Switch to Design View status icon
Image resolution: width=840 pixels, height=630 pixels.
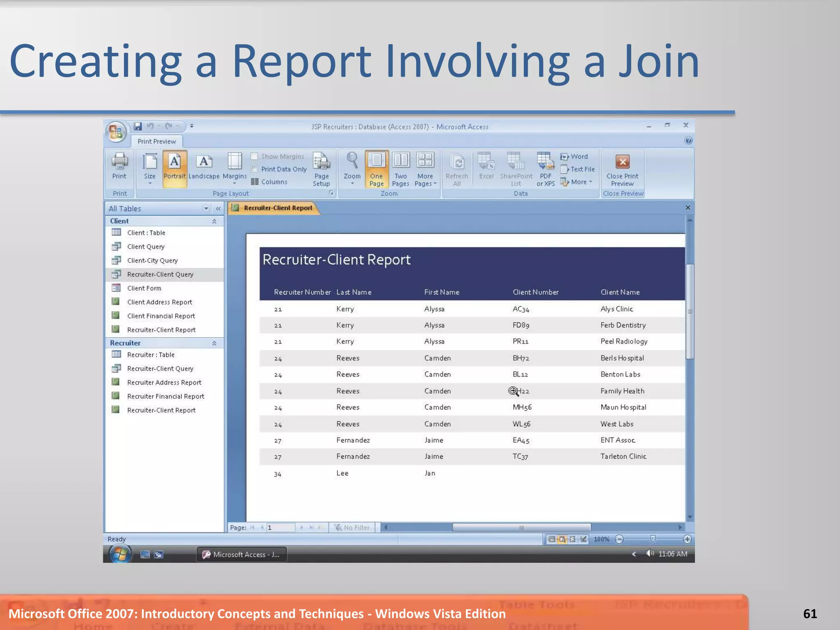pos(583,539)
